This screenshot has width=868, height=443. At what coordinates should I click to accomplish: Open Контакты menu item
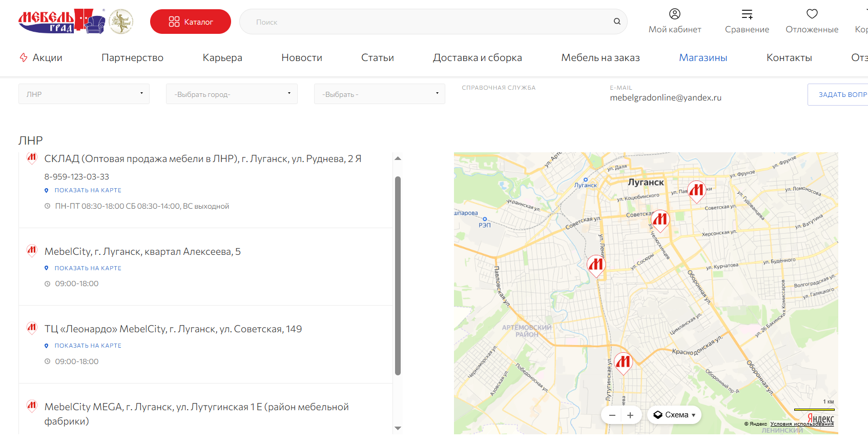pos(789,57)
